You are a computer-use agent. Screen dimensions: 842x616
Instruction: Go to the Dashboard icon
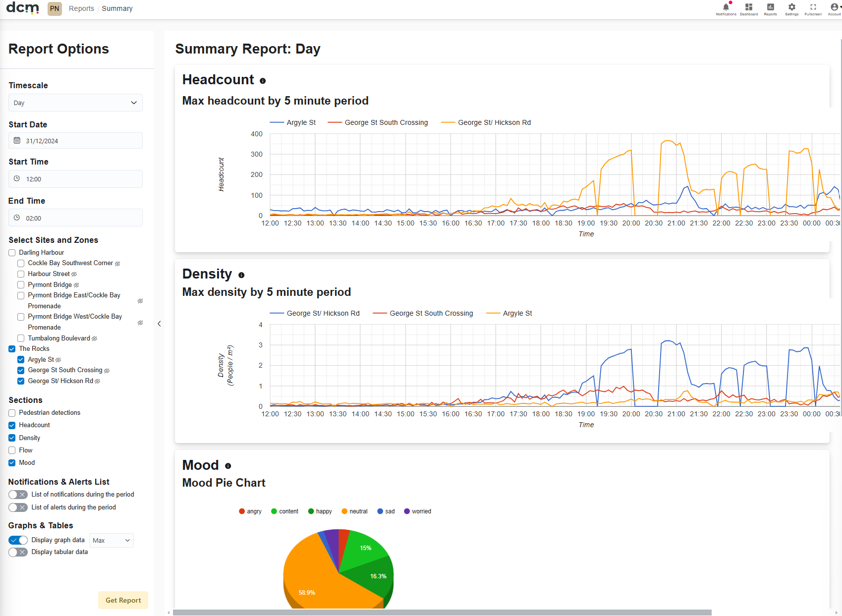(x=749, y=7)
